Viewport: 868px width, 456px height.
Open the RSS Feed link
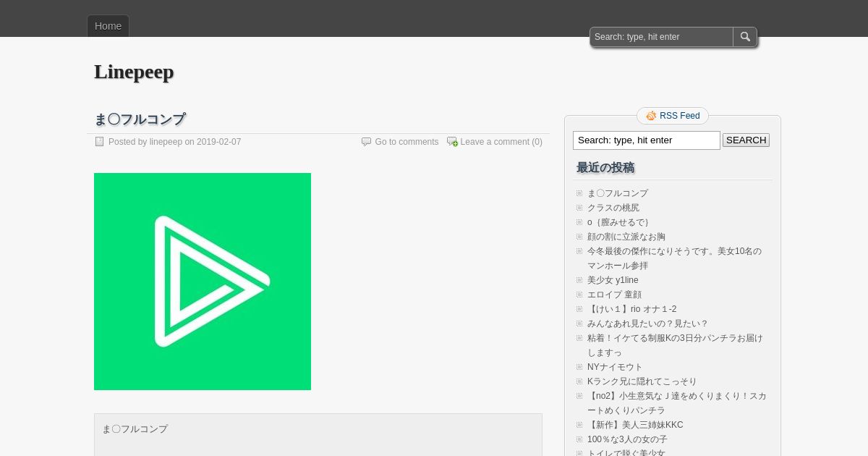680,116
